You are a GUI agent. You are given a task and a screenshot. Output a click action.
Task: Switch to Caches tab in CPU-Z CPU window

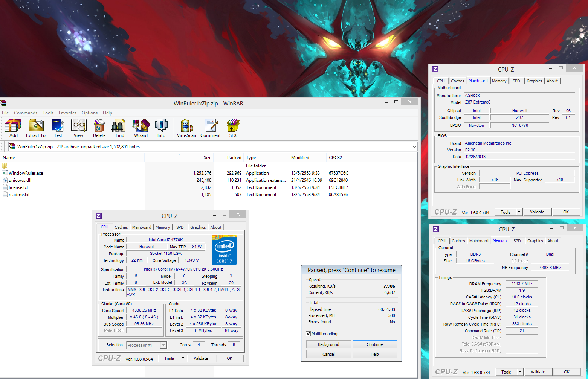[121, 227]
